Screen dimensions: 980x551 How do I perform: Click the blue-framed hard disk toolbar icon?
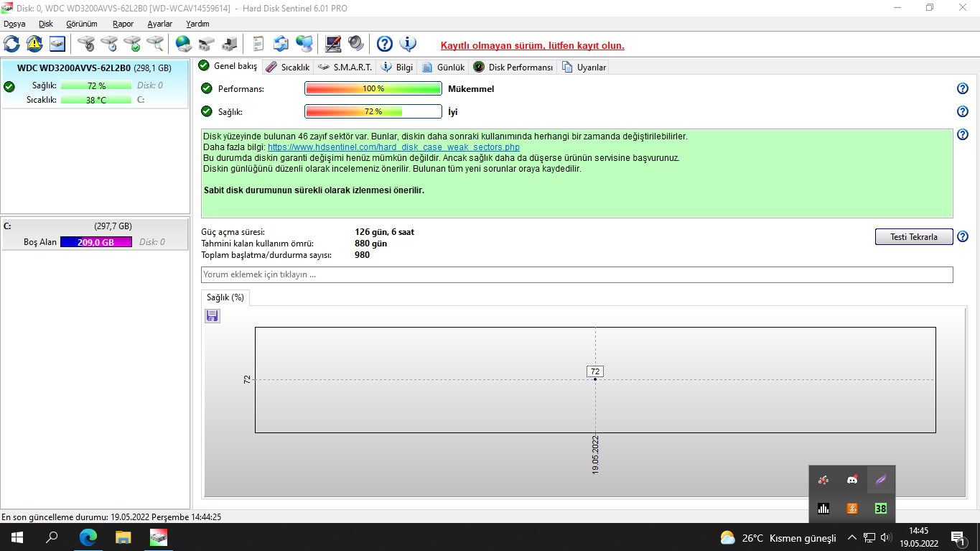click(x=57, y=44)
